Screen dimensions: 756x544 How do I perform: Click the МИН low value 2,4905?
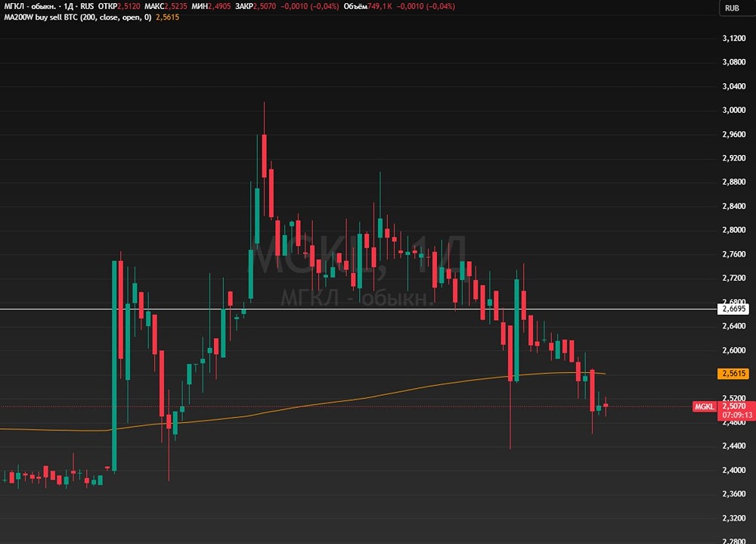[219, 6]
